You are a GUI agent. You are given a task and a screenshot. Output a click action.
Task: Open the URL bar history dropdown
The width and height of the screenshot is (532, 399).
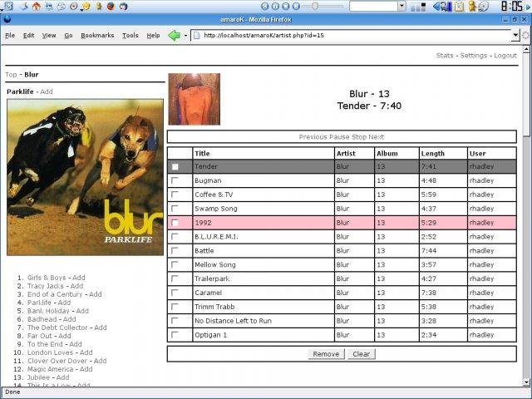click(x=515, y=35)
